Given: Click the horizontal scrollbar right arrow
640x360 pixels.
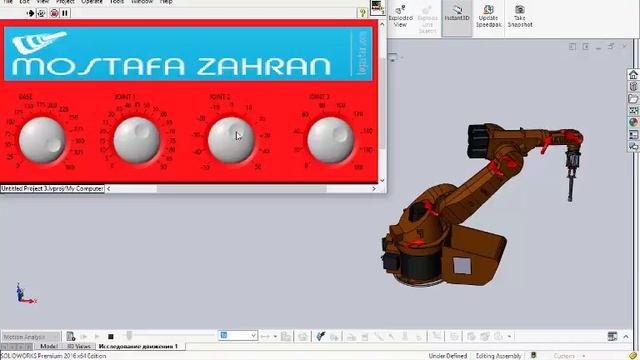Looking at the screenshot, I should tap(373, 189).
